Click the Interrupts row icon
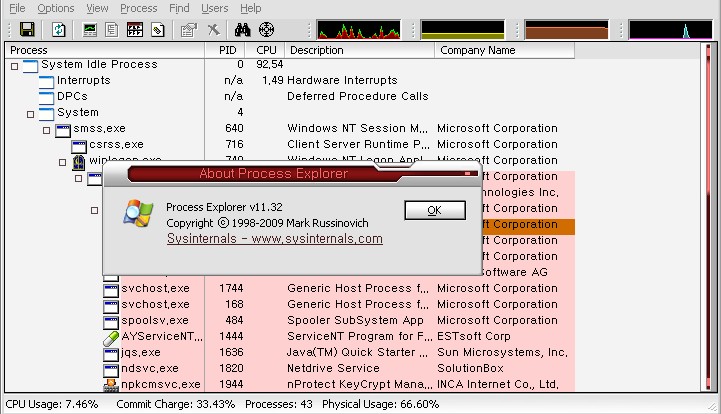 click(x=46, y=81)
